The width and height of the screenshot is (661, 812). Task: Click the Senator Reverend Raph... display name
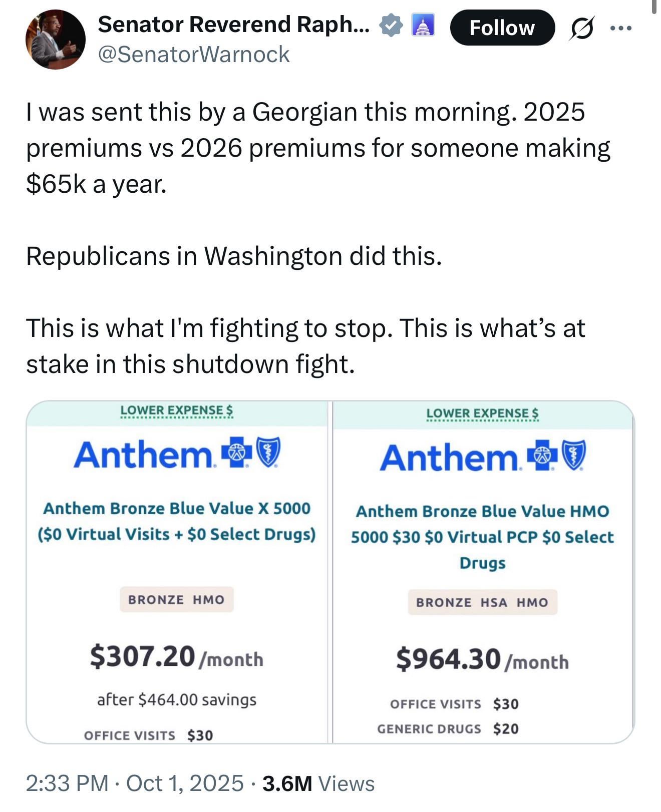point(234,25)
